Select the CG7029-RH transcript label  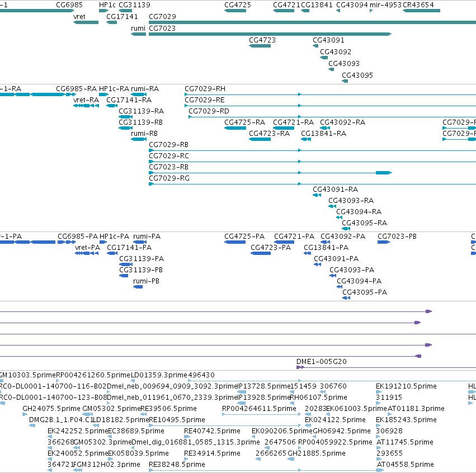[205, 89]
